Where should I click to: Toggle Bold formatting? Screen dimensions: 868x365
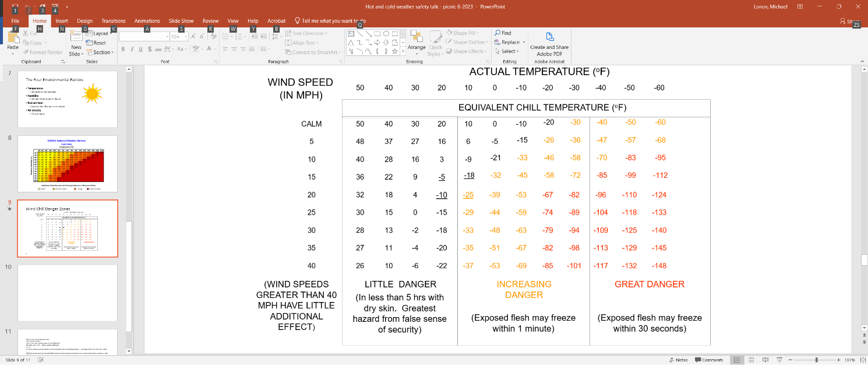coord(124,49)
